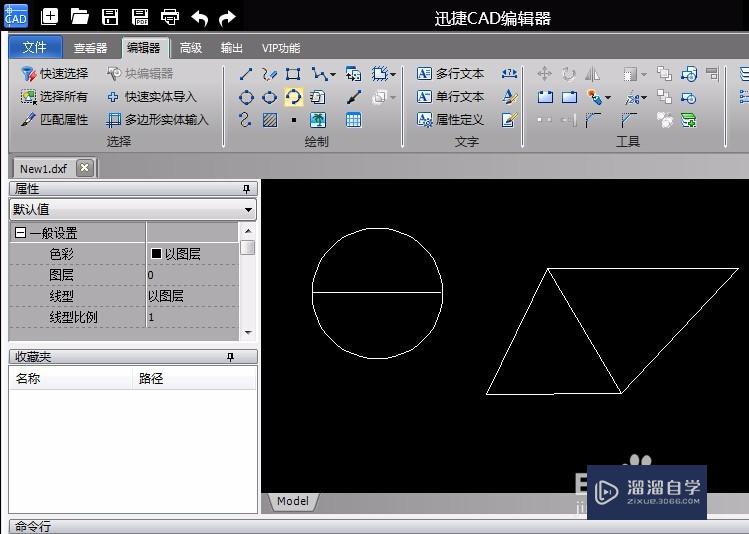Select the Point drawing tool

point(294,120)
